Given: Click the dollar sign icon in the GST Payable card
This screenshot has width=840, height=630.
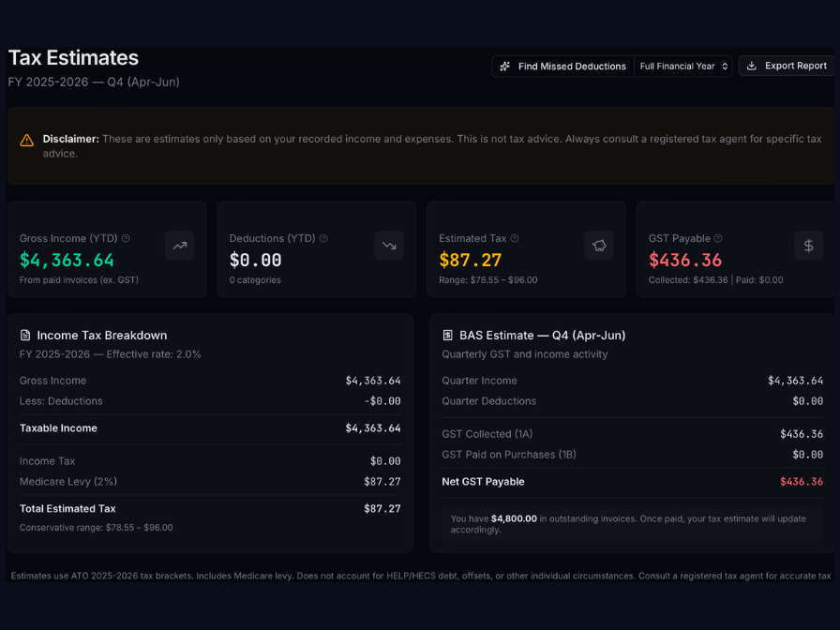Looking at the screenshot, I should (x=808, y=246).
